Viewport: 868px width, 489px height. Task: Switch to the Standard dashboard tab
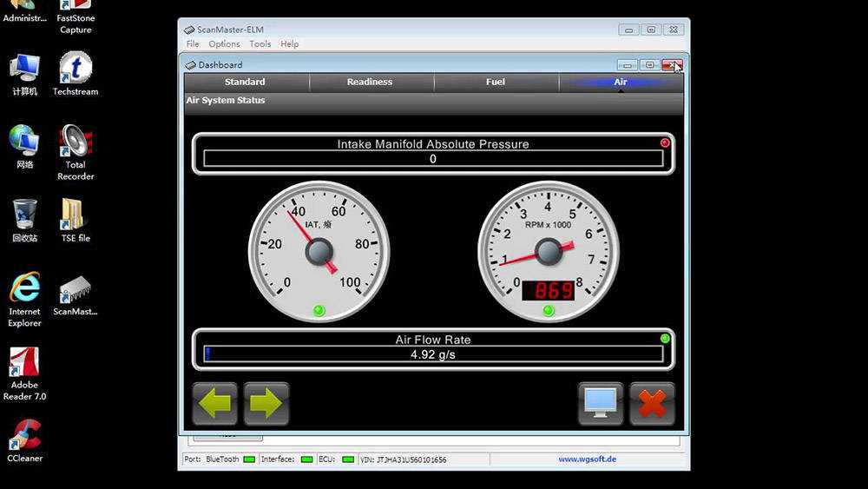[x=245, y=82]
